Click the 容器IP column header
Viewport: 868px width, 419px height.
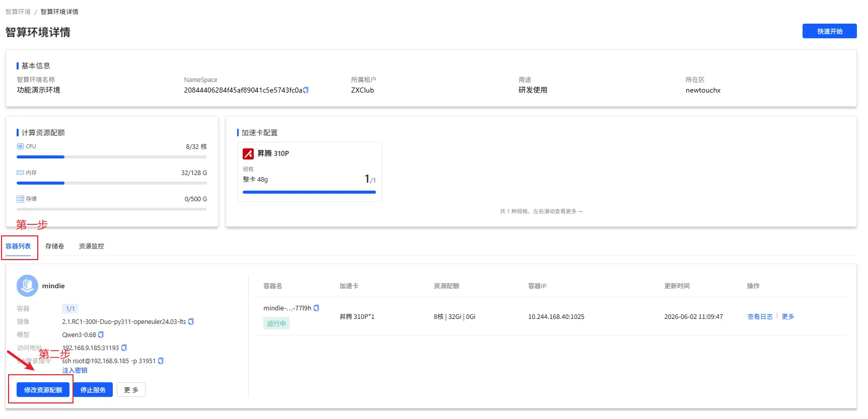(x=537, y=286)
